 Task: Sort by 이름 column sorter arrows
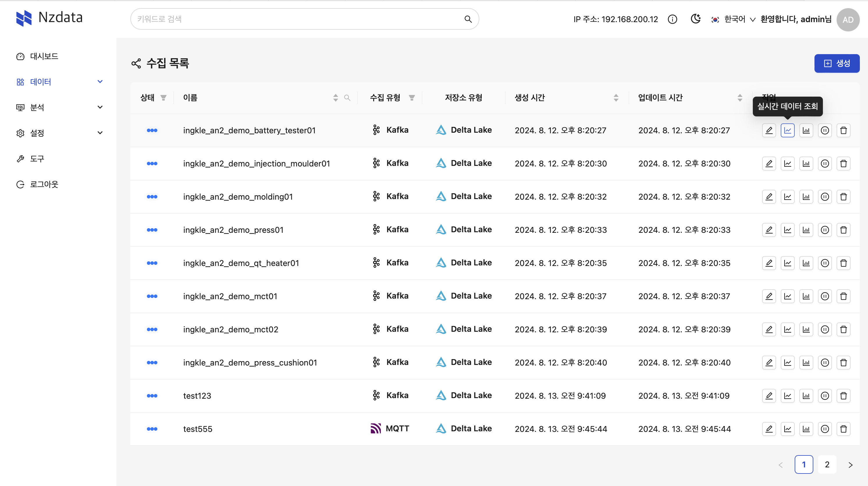[335, 98]
